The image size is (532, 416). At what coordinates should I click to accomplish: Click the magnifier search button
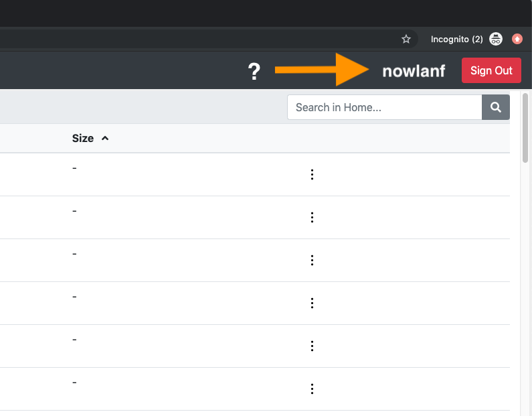click(x=495, y=107)
